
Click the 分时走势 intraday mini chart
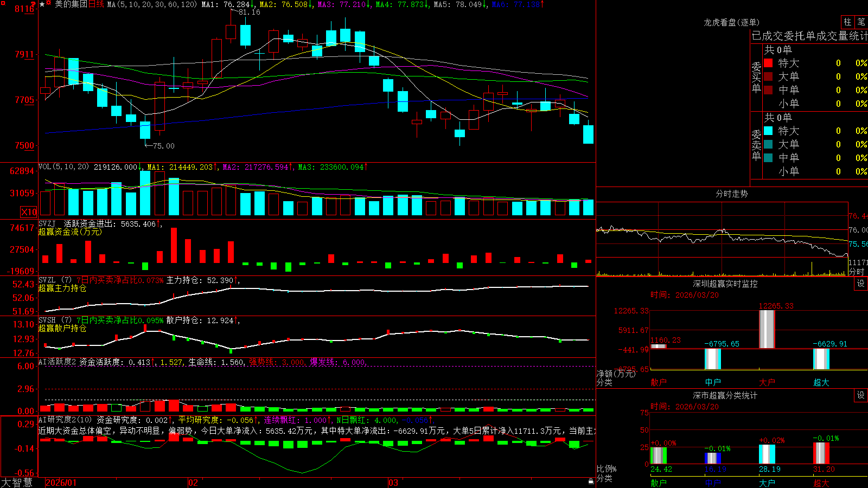[722, 239]
